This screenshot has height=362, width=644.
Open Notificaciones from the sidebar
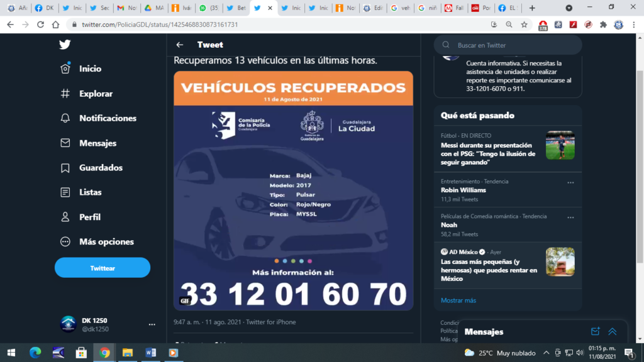coord(107,118)
